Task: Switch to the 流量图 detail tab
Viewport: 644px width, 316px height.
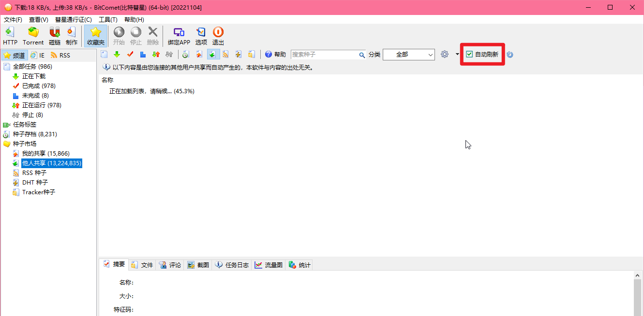Action: coord(269,265)
